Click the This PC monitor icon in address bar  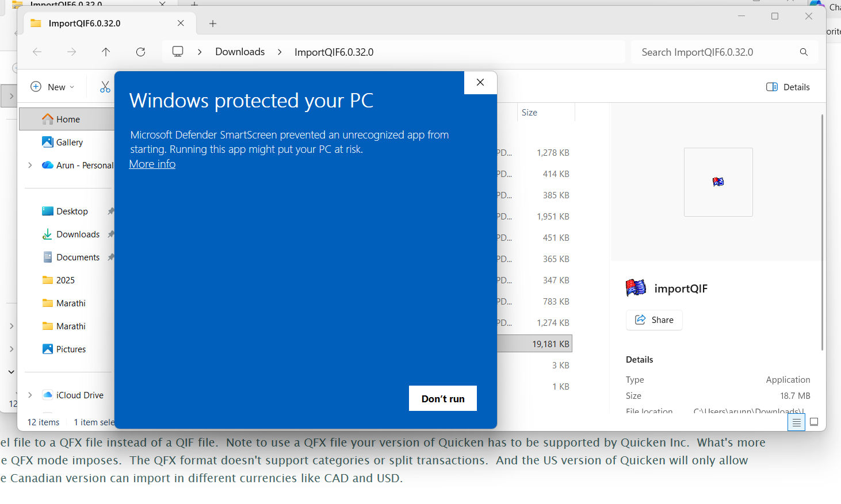pyautogui.click(x=178, y=52)
